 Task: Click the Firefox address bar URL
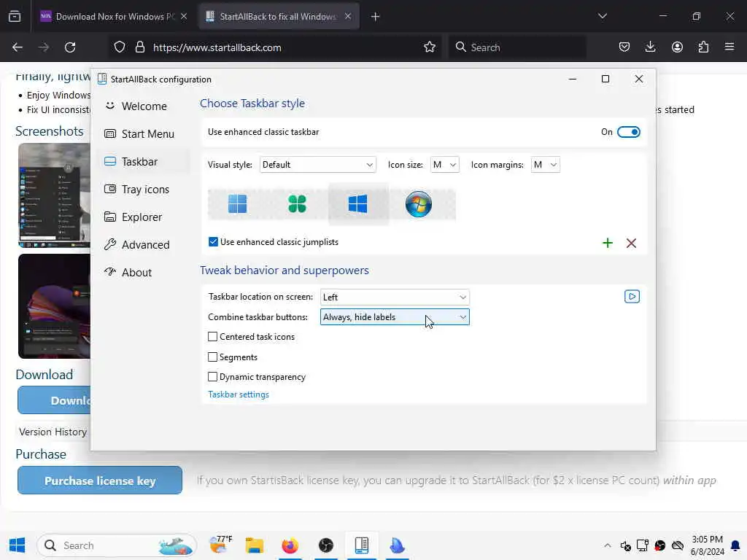pyautogui.click(x=217, y=47)
